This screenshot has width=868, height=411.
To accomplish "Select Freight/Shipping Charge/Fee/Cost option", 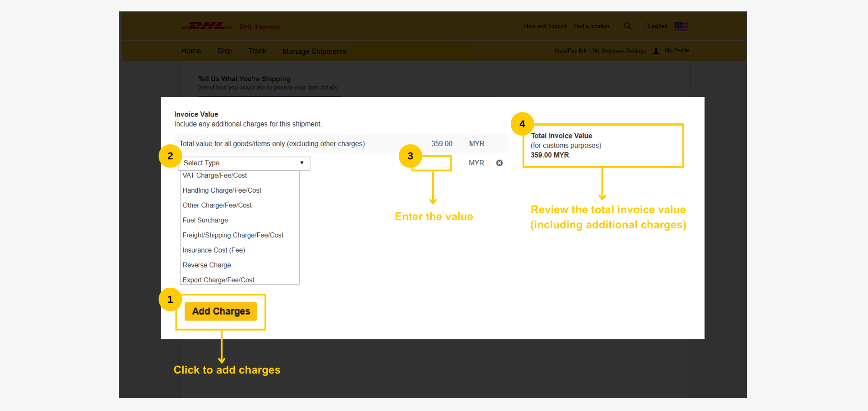I will pos(233,235).
